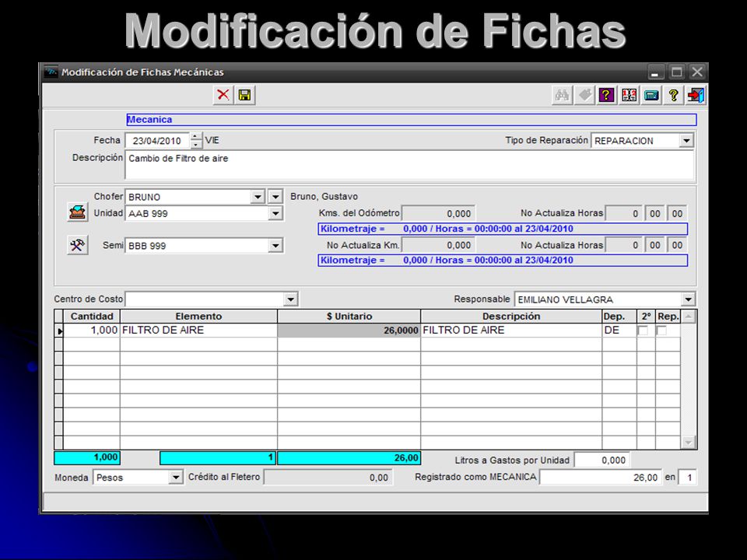Minimize the Modificación de Fichas Mecánicas window
Viewport: 747px width, 560px height.
655,72
